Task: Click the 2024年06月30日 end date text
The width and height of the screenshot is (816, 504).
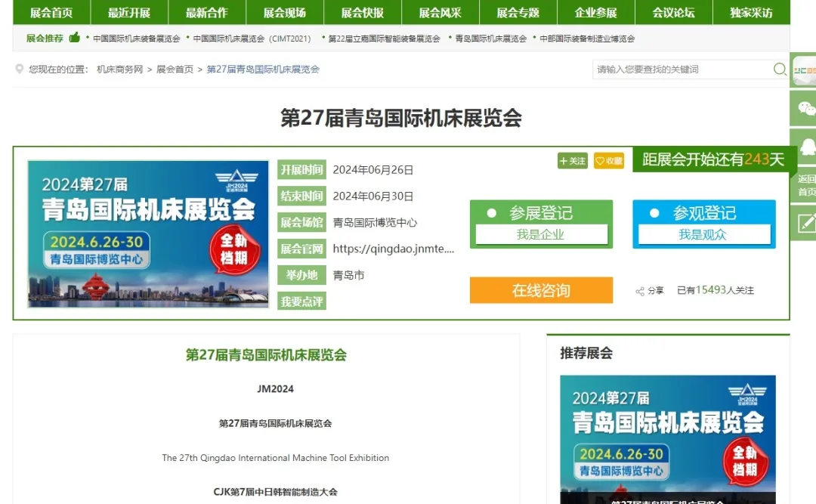Action: point(373,196)
